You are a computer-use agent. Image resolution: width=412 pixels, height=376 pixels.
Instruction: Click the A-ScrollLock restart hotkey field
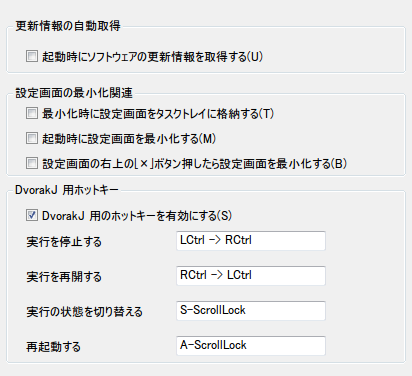[251, 346]
